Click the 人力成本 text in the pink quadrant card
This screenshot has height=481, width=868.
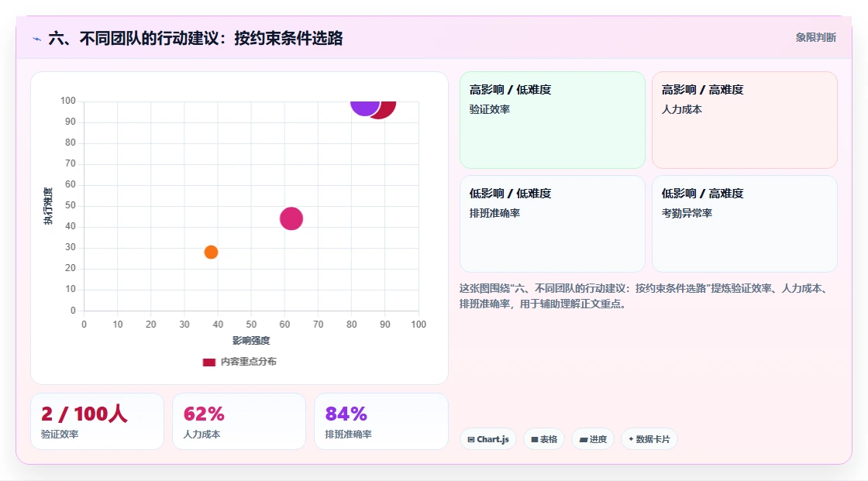[x=681, y=109]
